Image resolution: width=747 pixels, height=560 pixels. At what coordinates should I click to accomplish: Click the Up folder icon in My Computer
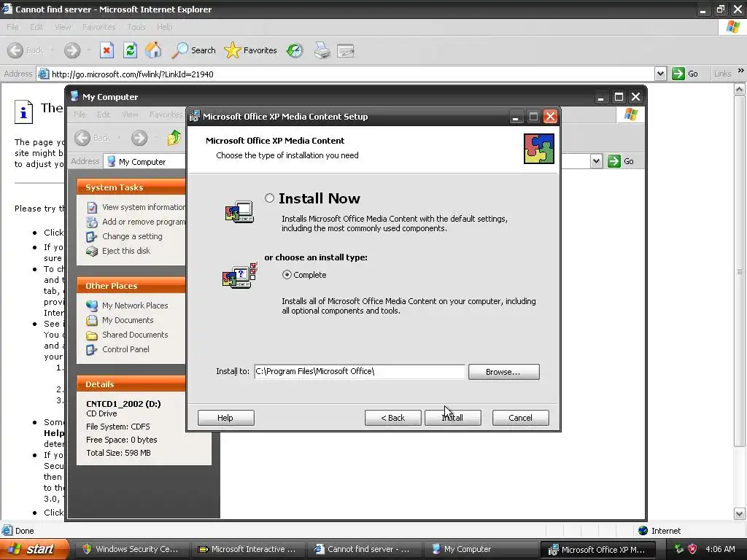(174, 138)
